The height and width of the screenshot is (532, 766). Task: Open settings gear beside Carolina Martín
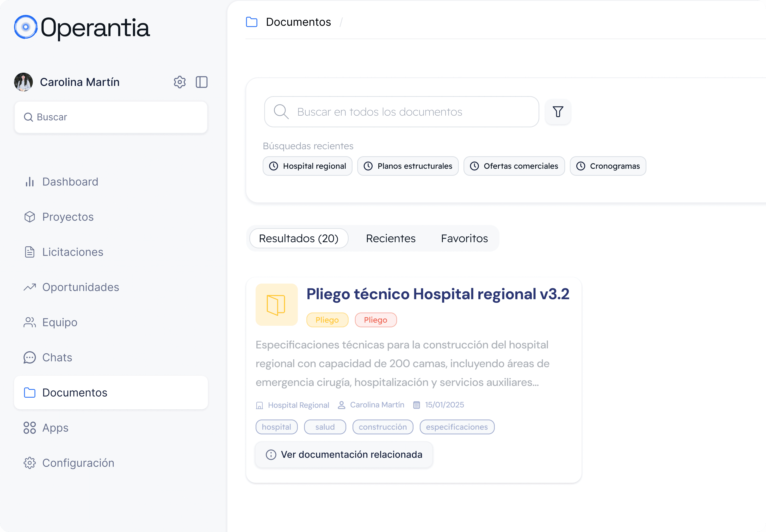[x=180, y=82]
